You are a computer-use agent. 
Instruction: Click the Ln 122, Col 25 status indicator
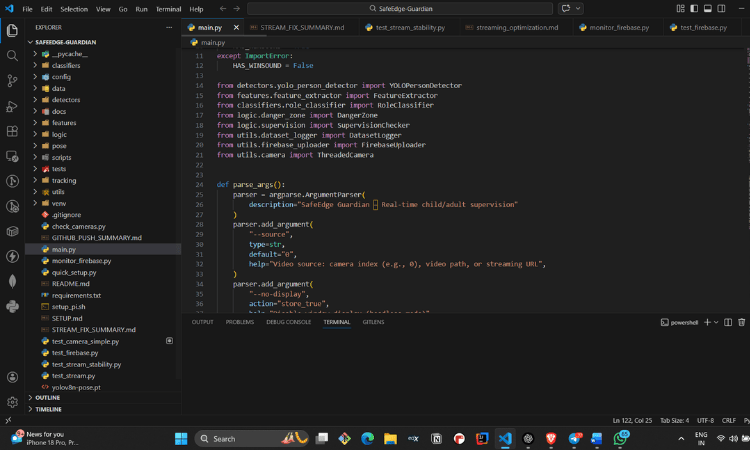(x=634, y=420)
